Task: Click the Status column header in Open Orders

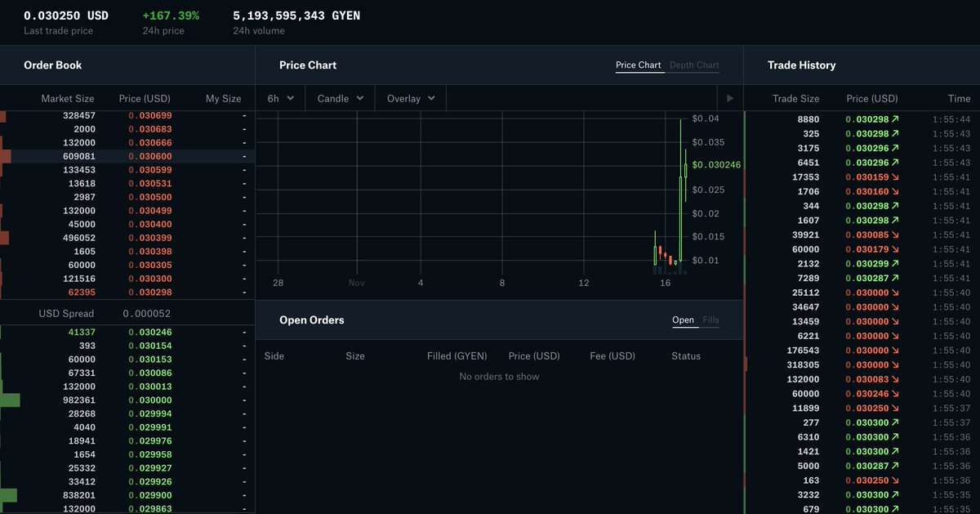Action: [x=686, y=356]
